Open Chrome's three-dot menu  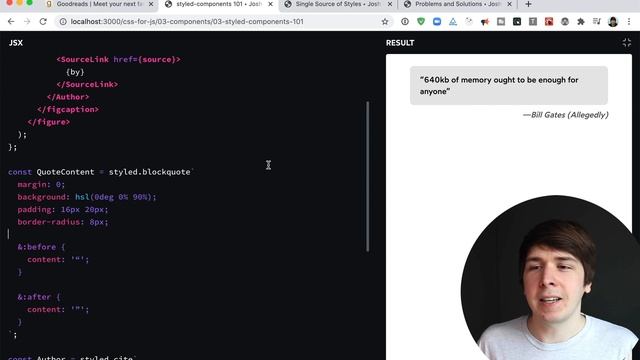click(x=629, y=22)
